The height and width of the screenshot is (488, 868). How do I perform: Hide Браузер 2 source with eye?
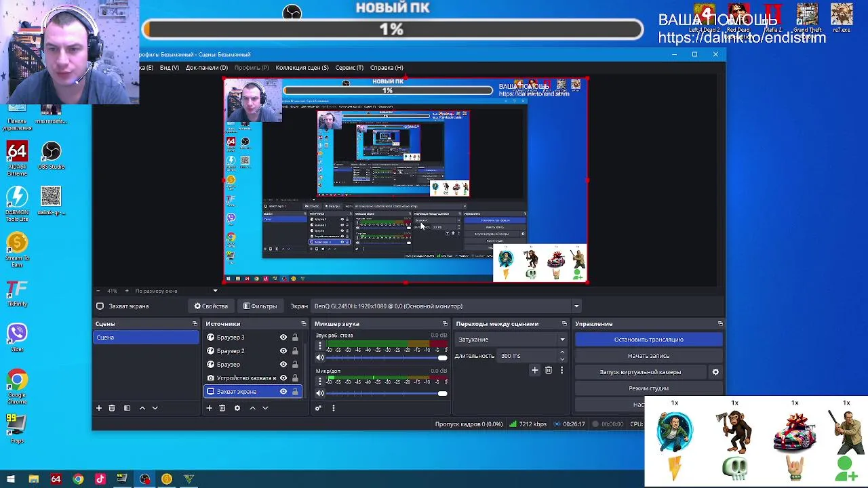click(x=283, y=351)
